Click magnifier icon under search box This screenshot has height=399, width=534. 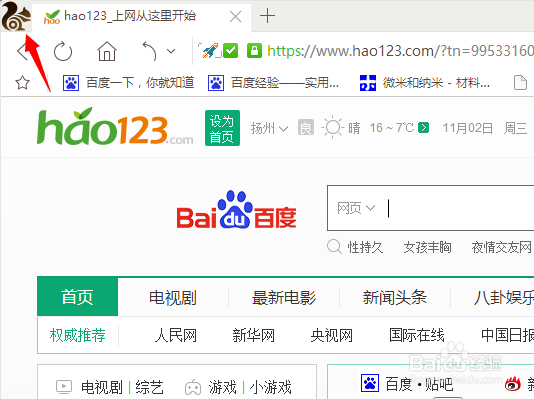pos(334,246)
